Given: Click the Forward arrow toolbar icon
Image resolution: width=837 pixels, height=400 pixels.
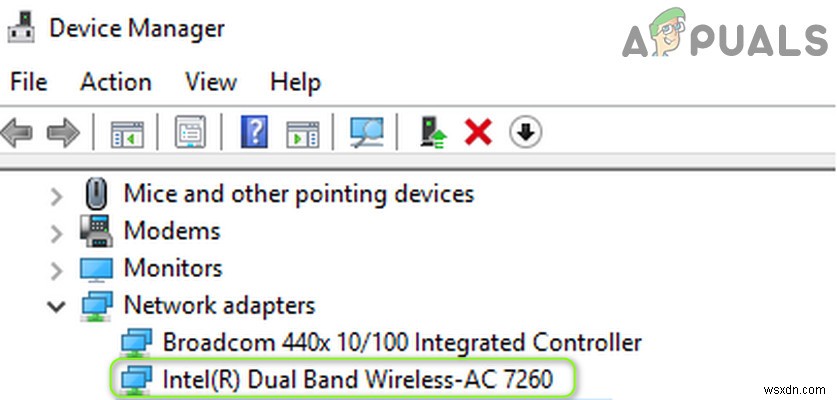Looking at the screenshot, I should (x=63, y=132).
